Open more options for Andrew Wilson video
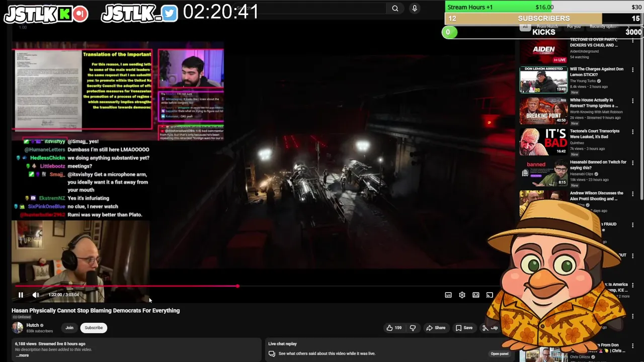Image resolution: width=644 pixels, height=362 pixels. (633, 194)
